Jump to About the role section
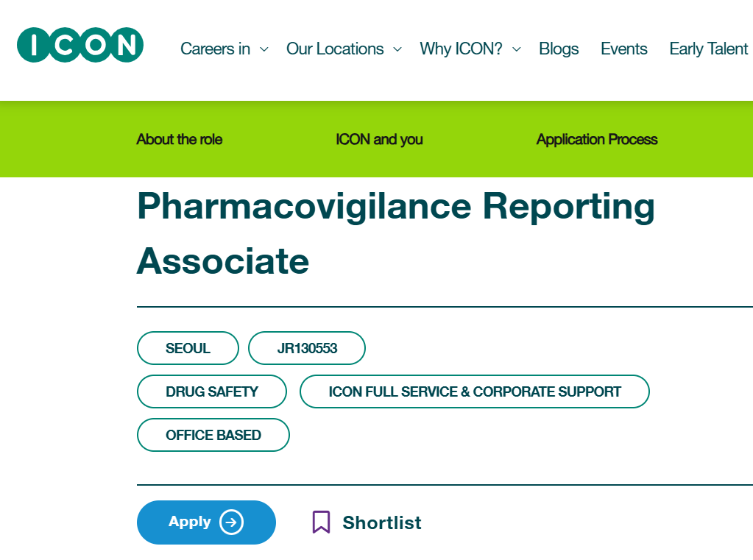The width and height of the screenshot is (753, 560). coord(179,139)
